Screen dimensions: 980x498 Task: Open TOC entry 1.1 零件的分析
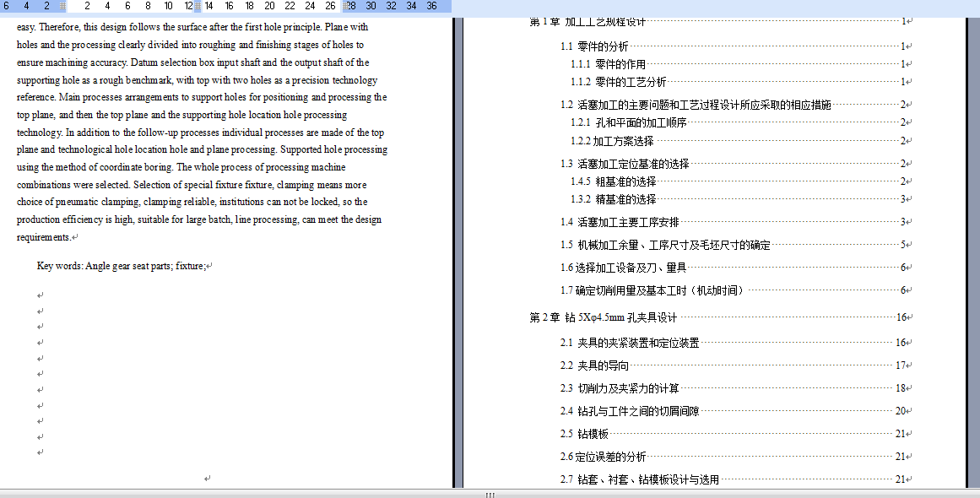pyautogui.click(x=735, y=46)
